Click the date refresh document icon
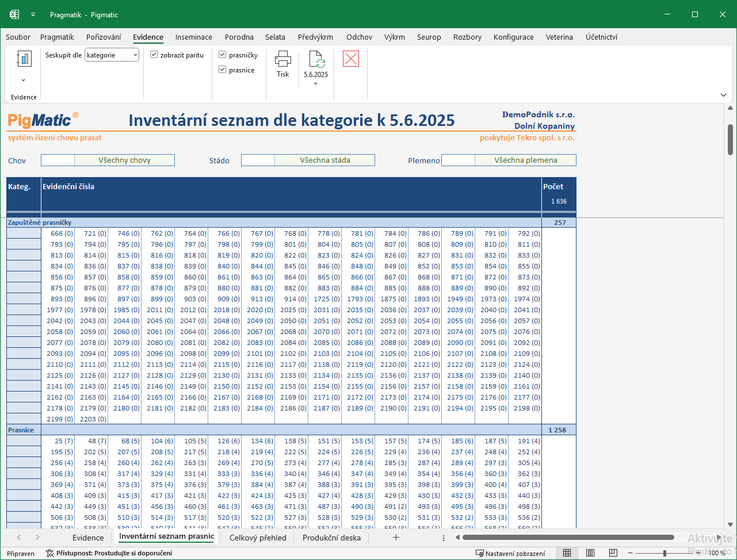 pyautogui.click(x=316, y=59)
